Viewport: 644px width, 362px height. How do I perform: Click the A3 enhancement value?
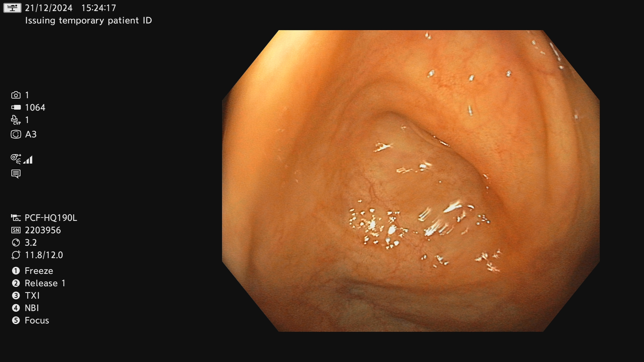[31, 134]
